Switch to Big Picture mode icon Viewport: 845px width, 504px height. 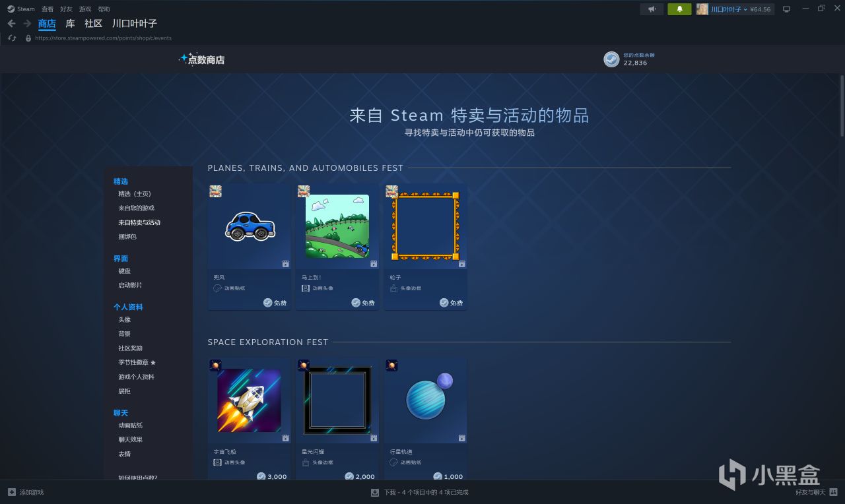click(x=786, y=9)
